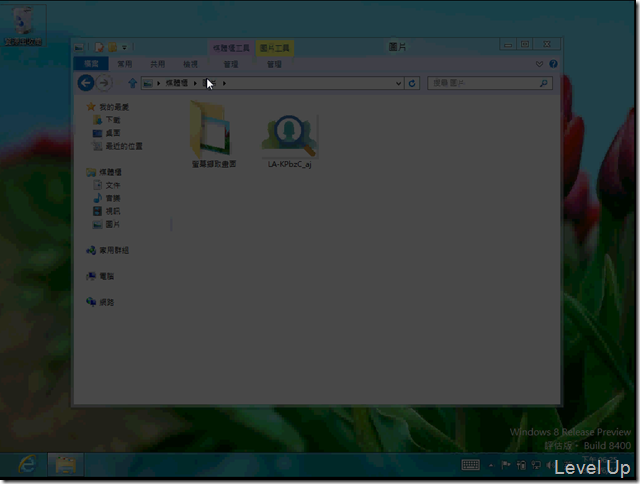
Task: Open 管理 tab under 媒體櫃工具
Action: click(231, 64)
